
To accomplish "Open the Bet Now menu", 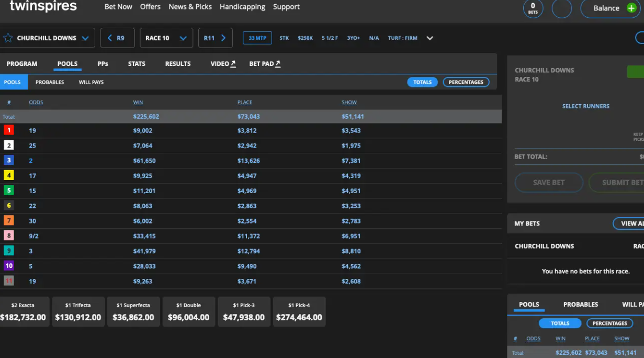I will click(x=118, y=7).
